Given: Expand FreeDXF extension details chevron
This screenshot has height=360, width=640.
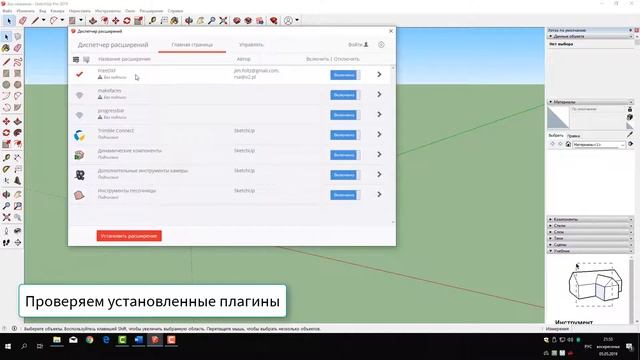Looking at the screenshot, I should pyautogui.click(x=379, y=74).
